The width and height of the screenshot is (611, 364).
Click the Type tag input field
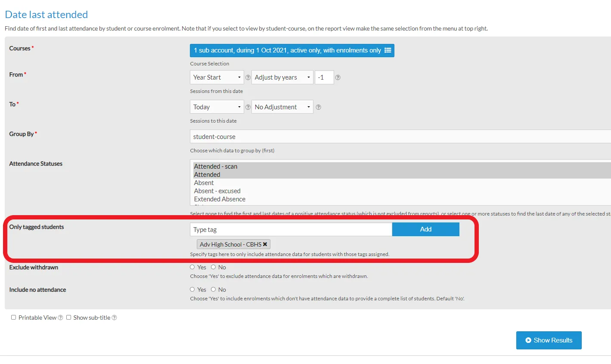pyautogui.click(x=291, y=229)
